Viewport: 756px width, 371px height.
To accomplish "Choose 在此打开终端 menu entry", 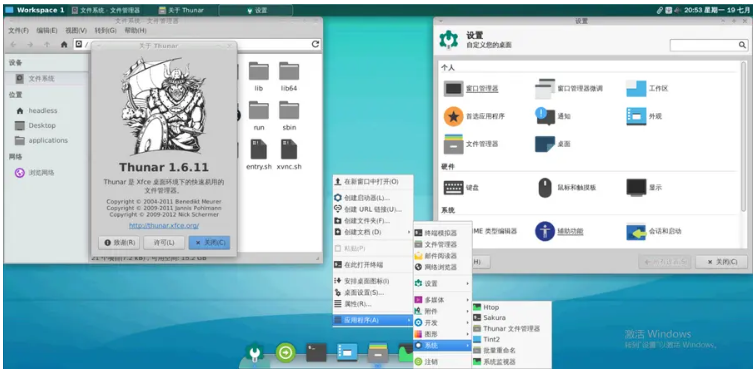I will (373, 265).
